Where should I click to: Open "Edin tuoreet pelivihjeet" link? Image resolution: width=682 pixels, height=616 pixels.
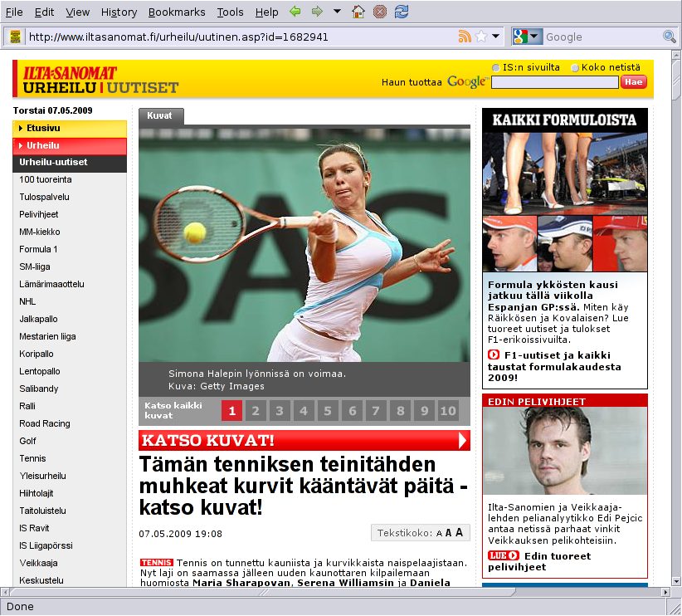coord(539,561)
